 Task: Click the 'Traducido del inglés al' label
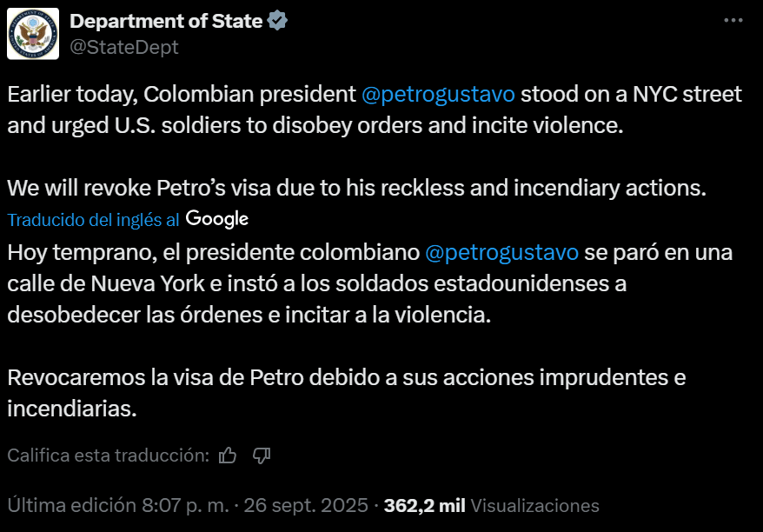(x=93, y=220)
